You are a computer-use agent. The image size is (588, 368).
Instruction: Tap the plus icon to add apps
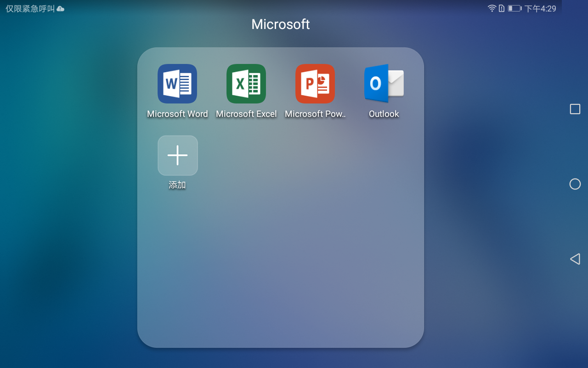tap(178, 155)
